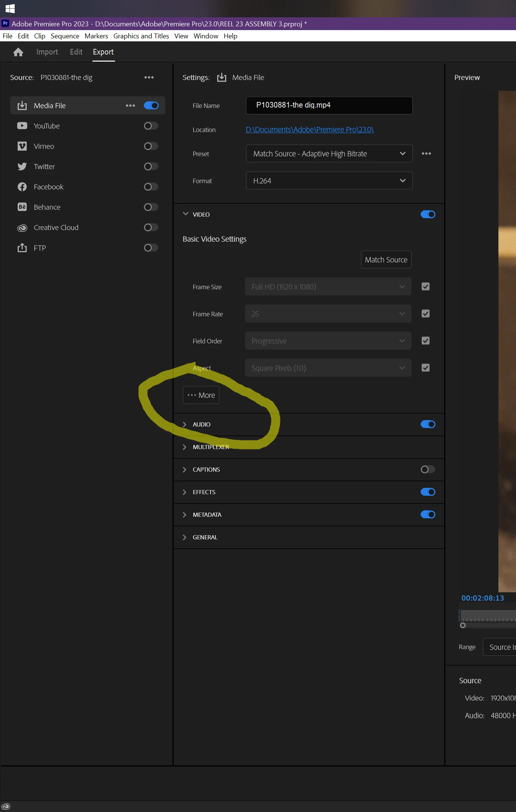Expand the GENERAL section

[x=185, y=537]
